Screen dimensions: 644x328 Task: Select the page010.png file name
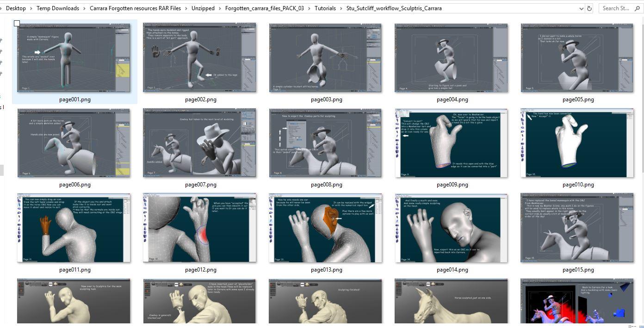point(578,185)
